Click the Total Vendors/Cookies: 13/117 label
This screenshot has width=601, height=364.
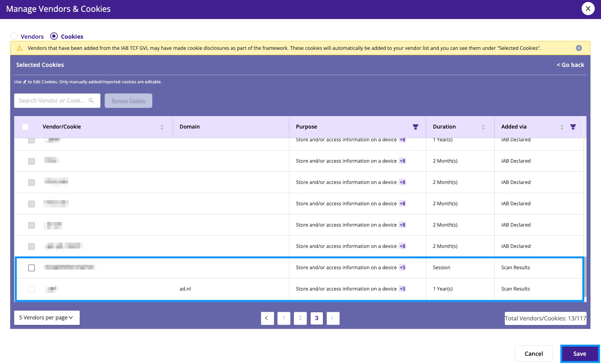[545, 318]
